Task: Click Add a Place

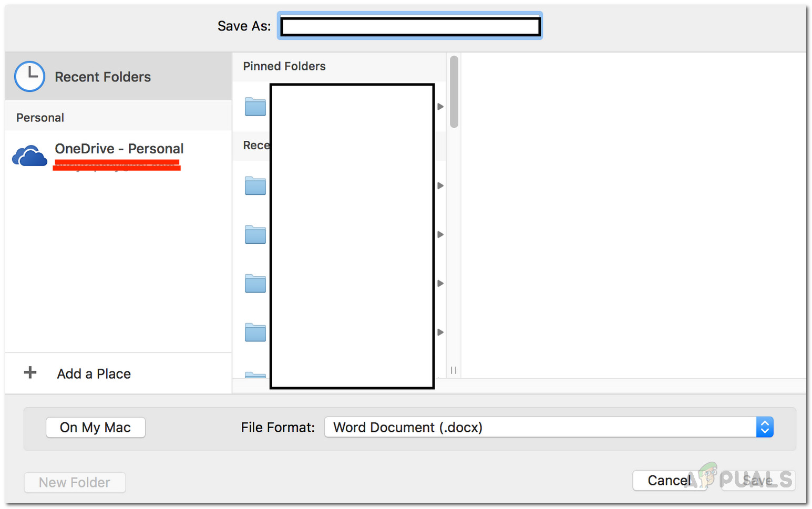Action: click(94, 374)
